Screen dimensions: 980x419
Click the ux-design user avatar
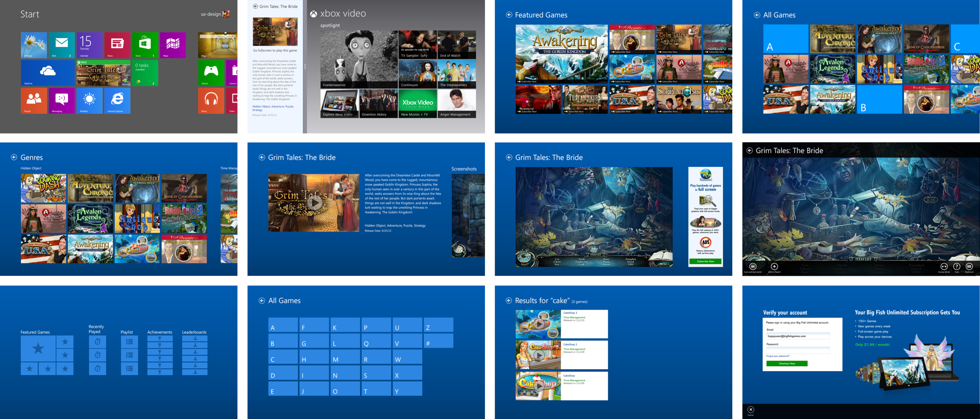[x=226, y=14]
